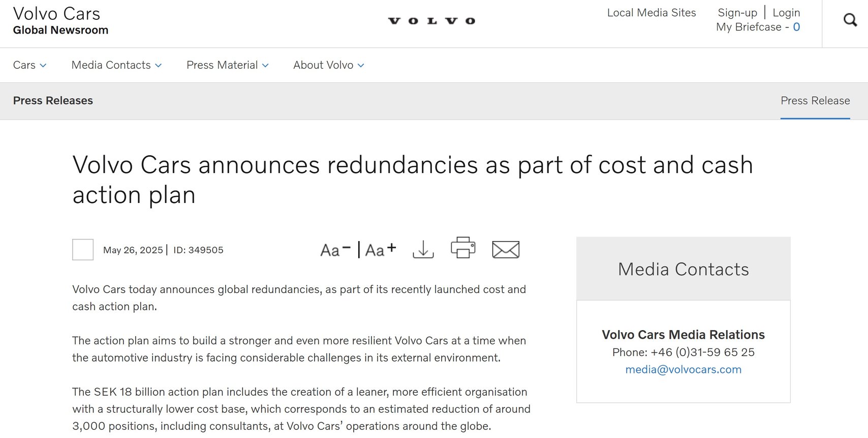The image size is (868, 438).
Task: Print this press release
Action: pos(463,248)
